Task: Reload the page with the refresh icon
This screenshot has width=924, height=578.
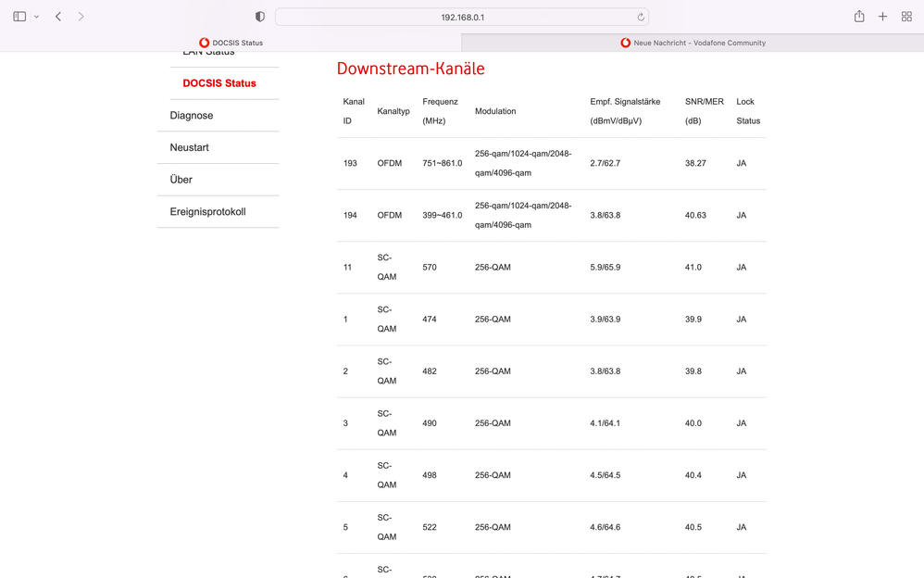Action: [x=640, y=17]
